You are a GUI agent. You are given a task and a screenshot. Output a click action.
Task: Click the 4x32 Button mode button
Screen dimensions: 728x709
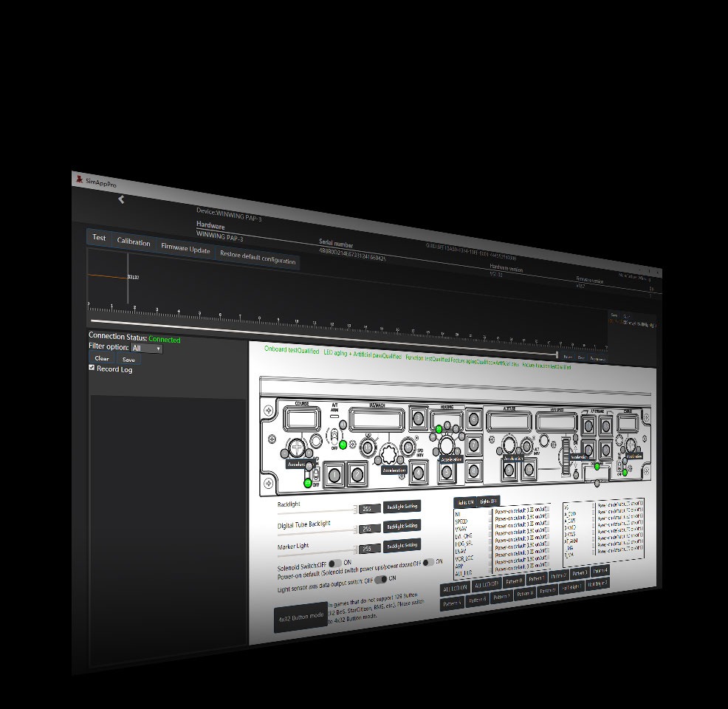[x=300, y=615]
